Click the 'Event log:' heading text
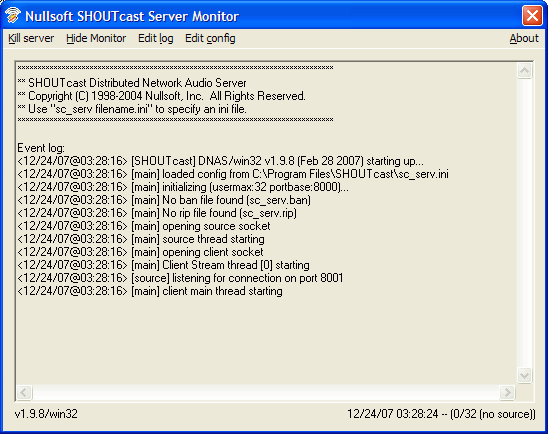Viewport: 548px width, 434px height. coord(41,148)
